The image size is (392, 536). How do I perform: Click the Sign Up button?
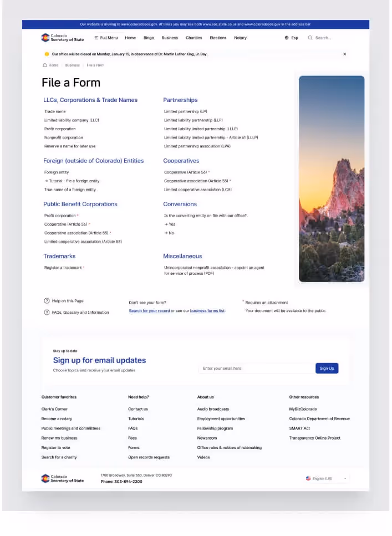coord(327,368)
